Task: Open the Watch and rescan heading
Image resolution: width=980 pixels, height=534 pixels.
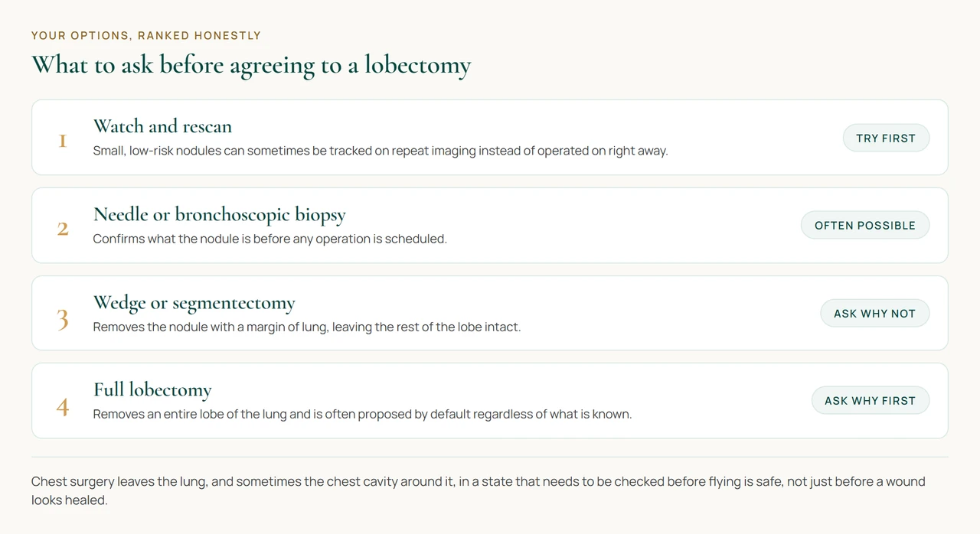Action: point(162,126)
